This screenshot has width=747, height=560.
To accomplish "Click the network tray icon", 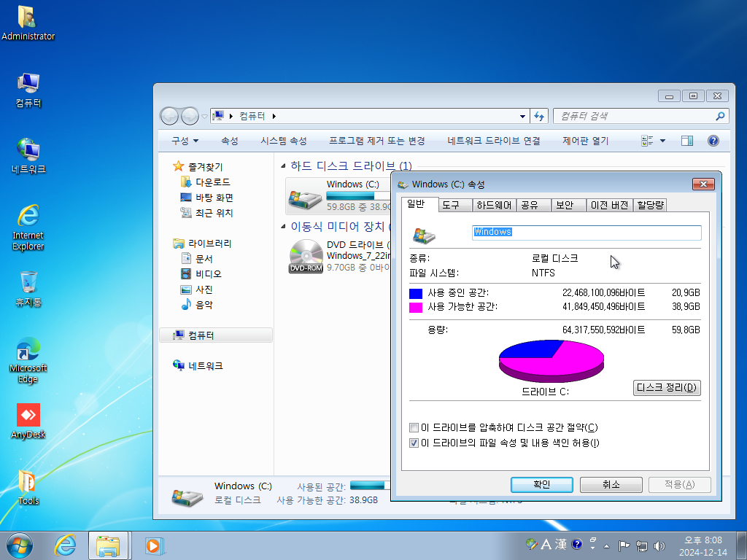I will pos(642,545).
